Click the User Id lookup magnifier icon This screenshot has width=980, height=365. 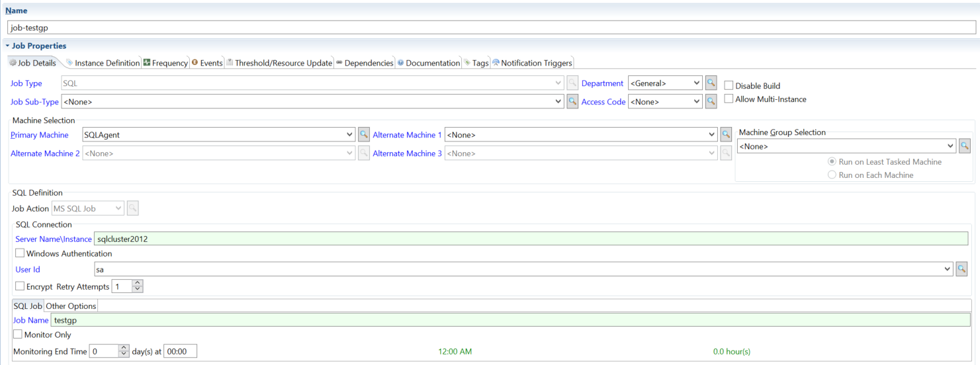coord(961,269)
